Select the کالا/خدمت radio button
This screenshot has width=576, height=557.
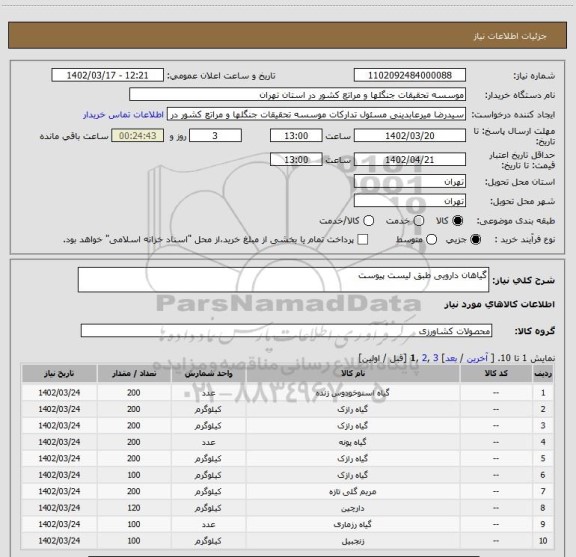coord(368,220)
